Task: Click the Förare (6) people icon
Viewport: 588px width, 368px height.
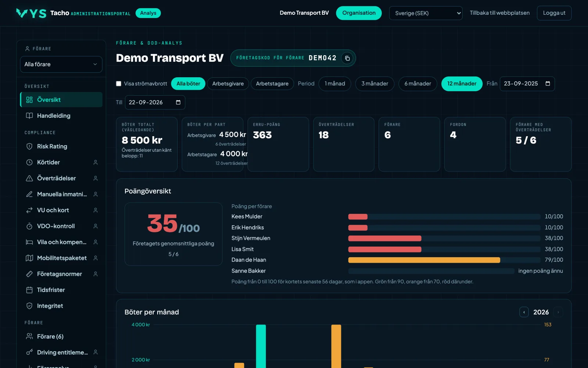Action: (x=29, y=336)
